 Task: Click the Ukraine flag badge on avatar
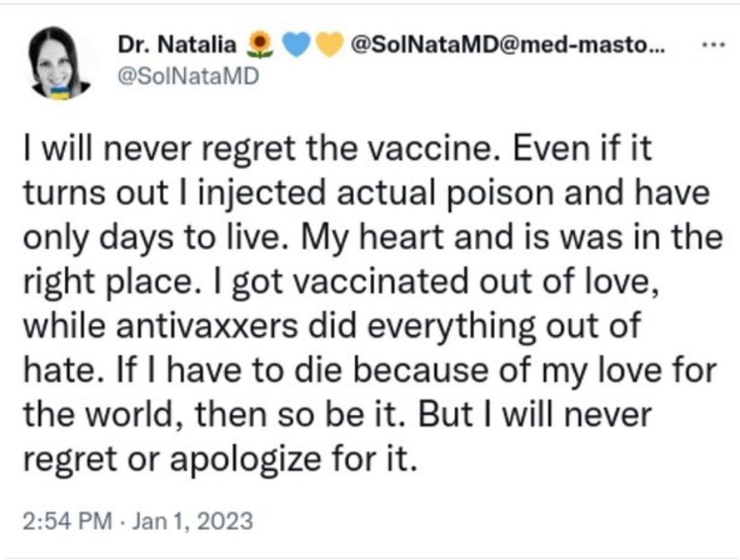(x=60, y=91)
